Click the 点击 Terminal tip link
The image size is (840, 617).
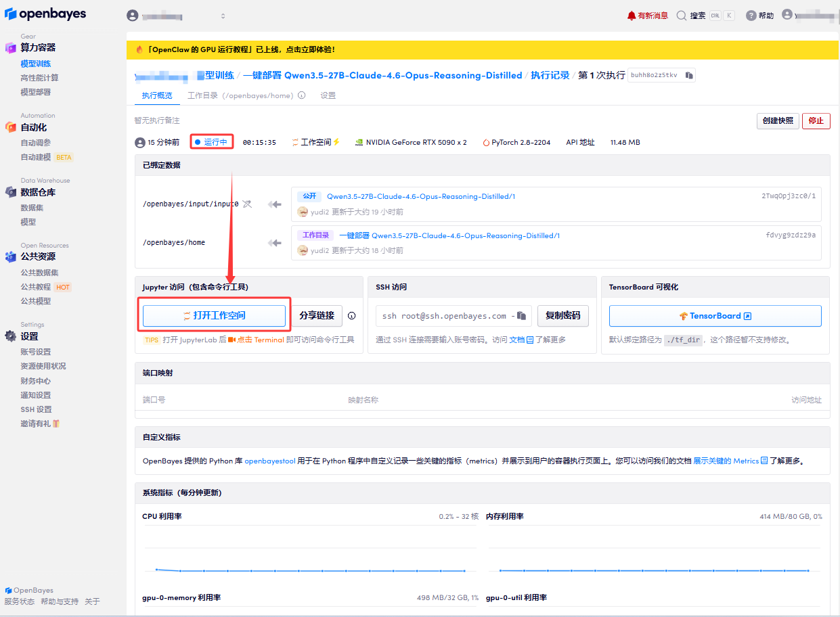[260, 340]
